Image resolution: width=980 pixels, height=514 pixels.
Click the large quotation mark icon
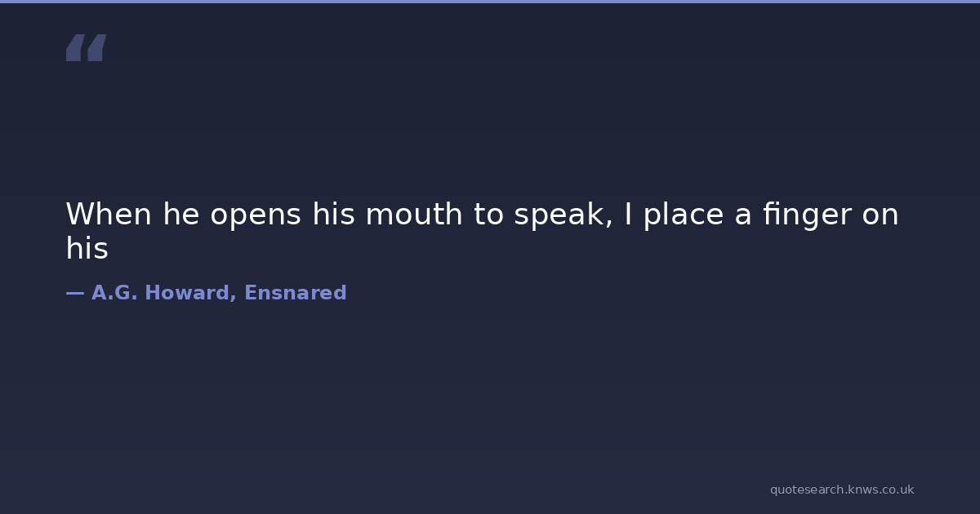click(86, 48)
